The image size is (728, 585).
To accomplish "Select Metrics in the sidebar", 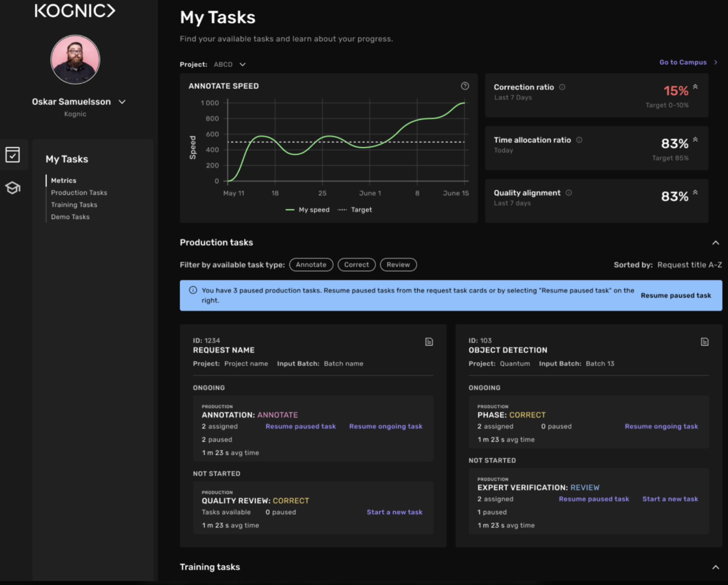I will (64, 181).
